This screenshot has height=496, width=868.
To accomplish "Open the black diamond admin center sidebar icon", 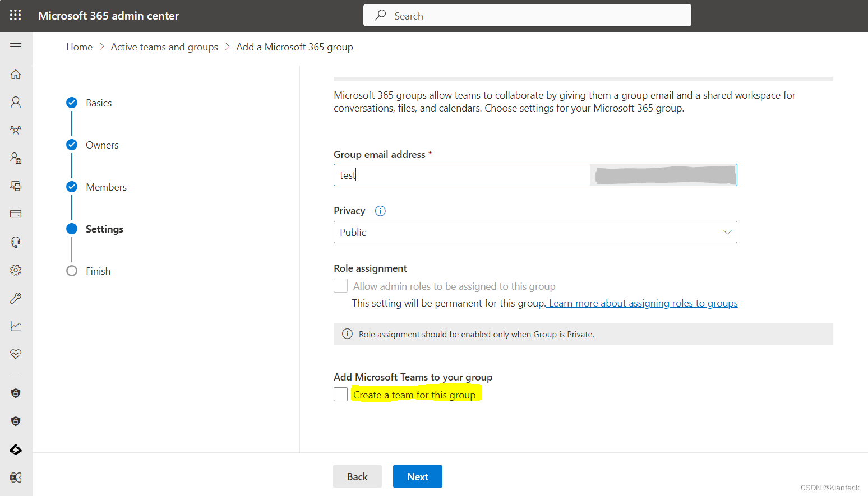I will [x=16, y=449].
